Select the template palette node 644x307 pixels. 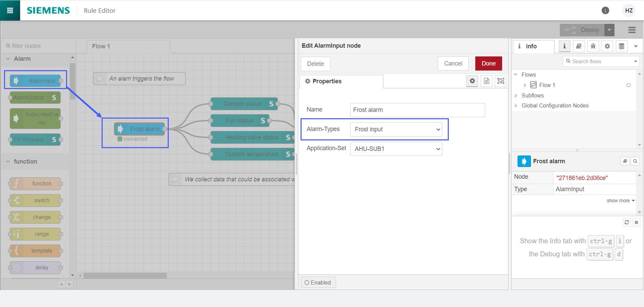[x=35, y=251]
